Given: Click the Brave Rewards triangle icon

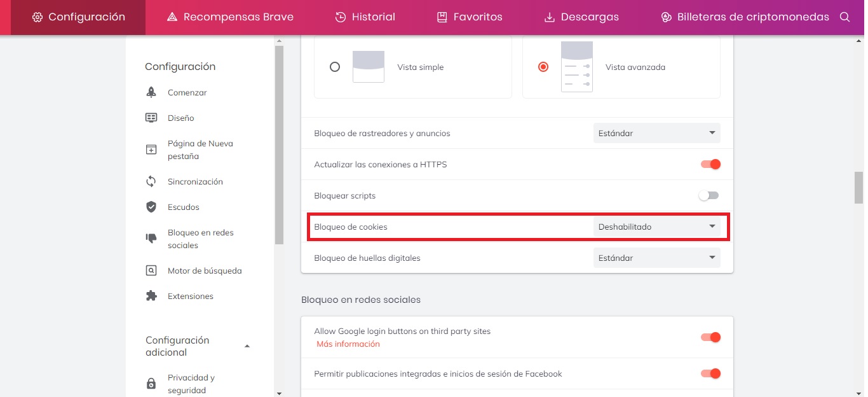Looking at the screenshot, I should (172, 17).
